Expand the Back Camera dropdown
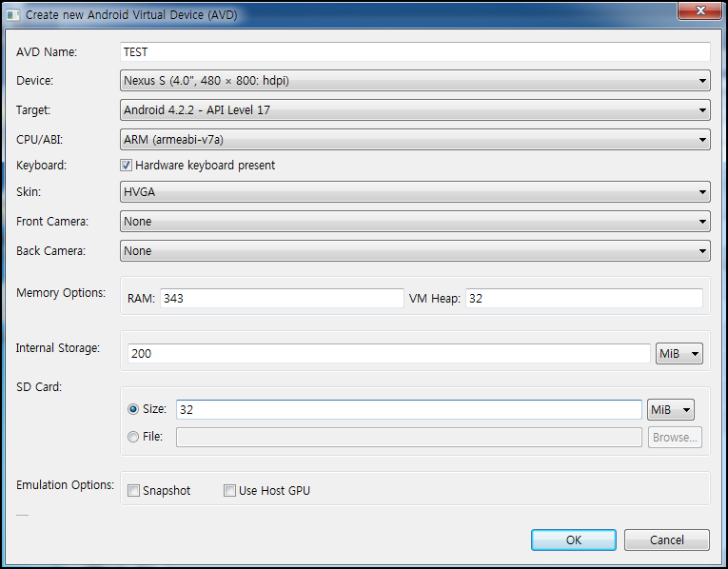This screenshot has height=569, width=728. coord(415,250)
